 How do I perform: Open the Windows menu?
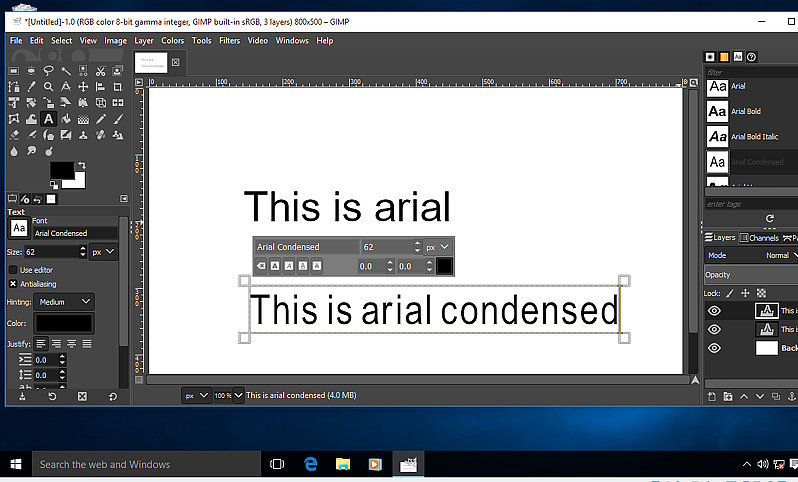coord(292,41)
